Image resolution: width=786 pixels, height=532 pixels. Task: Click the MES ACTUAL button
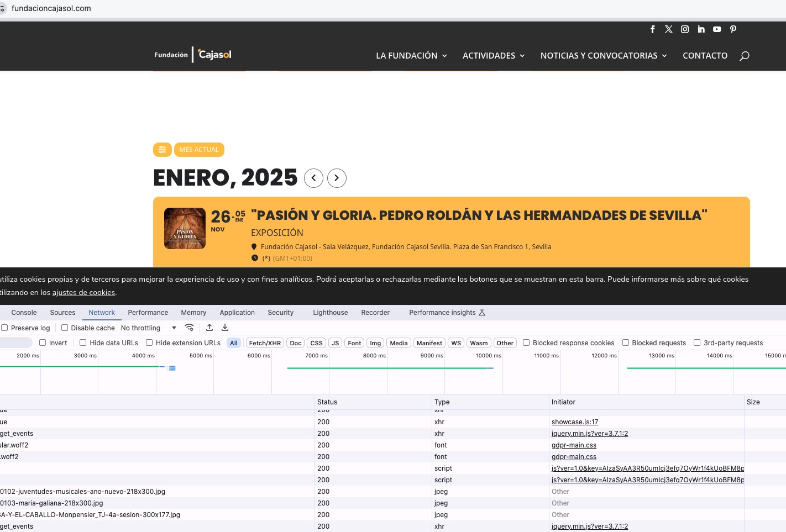(199, 150)
